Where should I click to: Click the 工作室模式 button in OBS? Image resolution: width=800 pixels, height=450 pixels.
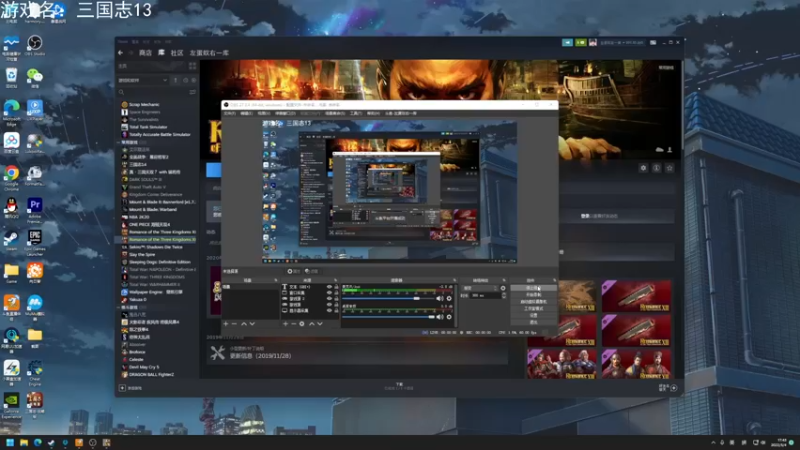[x=534, y=309]
